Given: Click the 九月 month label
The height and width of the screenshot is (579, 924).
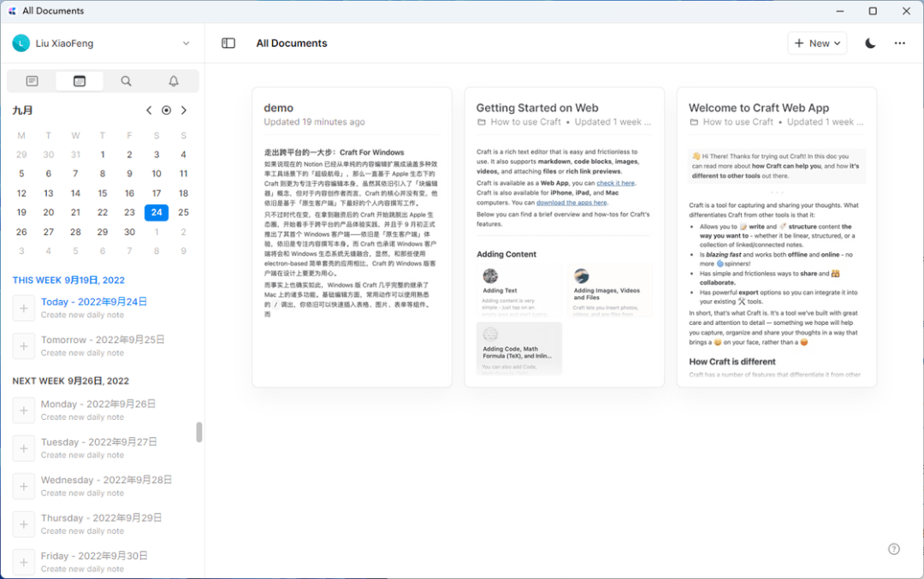Looking at the screenshot, I should click(22, 110).
